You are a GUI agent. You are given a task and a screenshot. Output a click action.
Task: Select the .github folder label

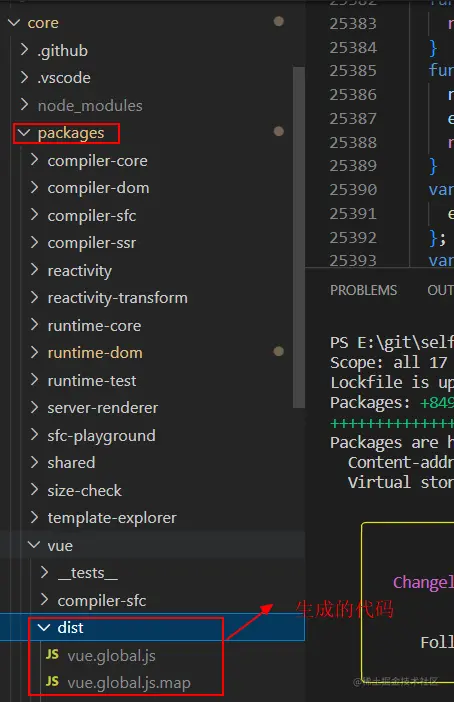tap(62, 51)
